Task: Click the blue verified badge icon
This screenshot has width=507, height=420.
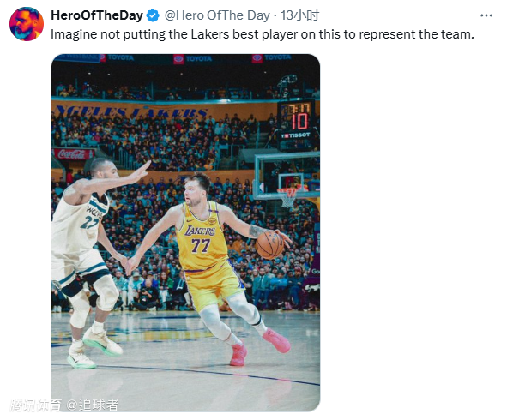Action: coord(153,15)
